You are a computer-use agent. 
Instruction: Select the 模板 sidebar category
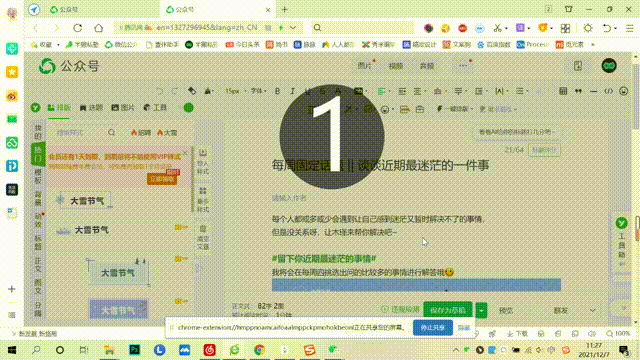[x=38, y=176]
